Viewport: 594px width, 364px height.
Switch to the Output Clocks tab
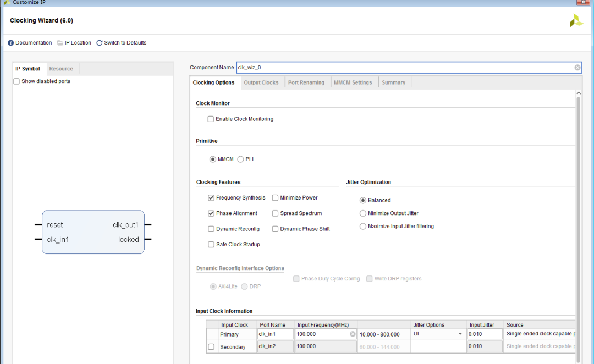[x=261, y=82]
